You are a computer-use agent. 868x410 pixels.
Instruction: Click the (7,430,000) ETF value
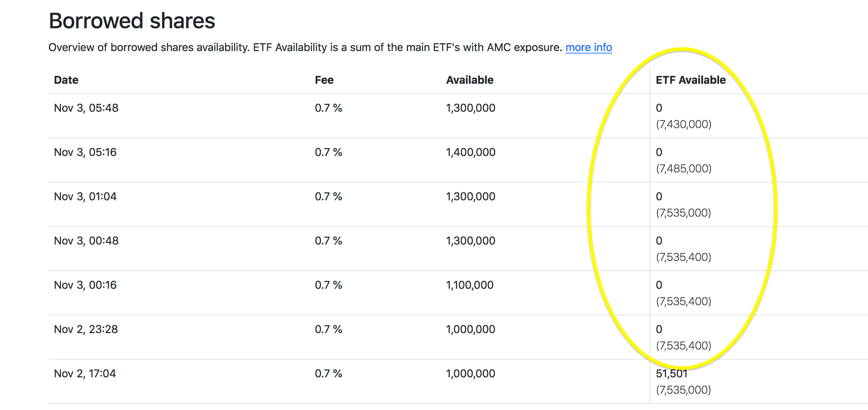[683, 125]
